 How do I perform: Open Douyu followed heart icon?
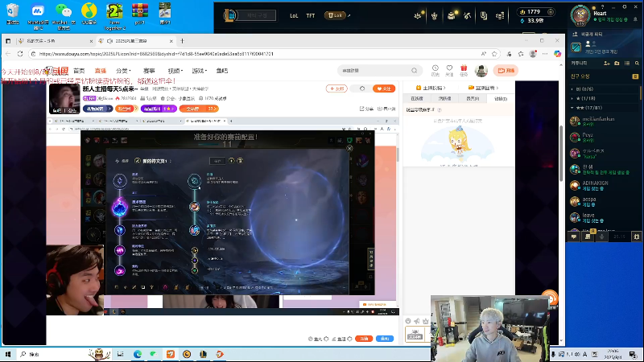[449, 70]
